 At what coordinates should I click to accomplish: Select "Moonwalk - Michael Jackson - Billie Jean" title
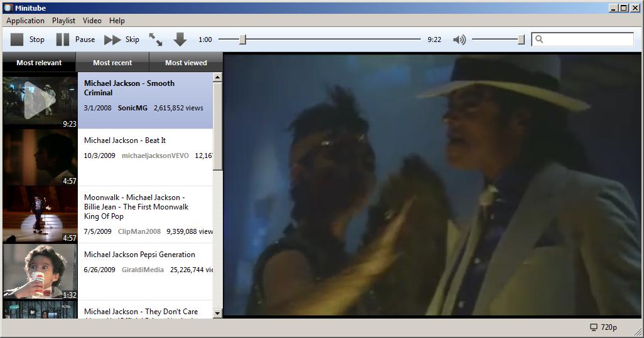[x=136, y=207]
